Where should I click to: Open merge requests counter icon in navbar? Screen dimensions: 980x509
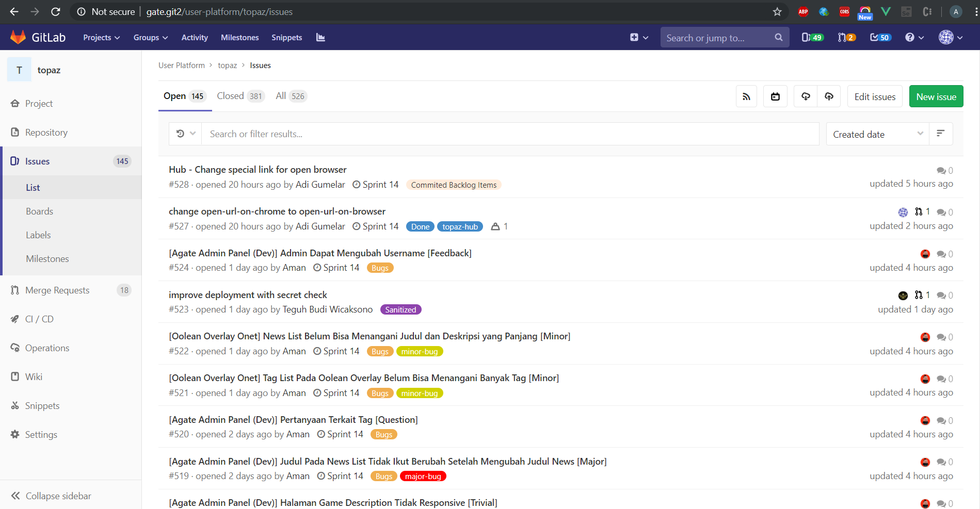coord(846,38)
